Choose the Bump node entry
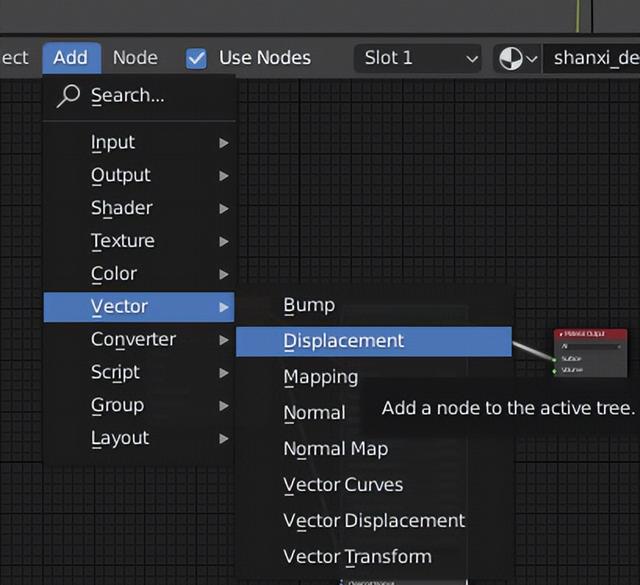 309,305
